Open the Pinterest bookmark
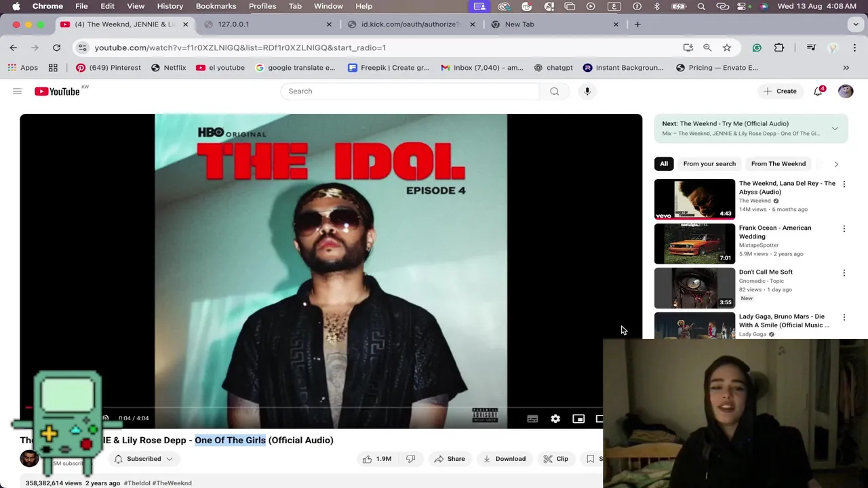The image size is (868, 488). pyautogui.click(x=108, y=68)
